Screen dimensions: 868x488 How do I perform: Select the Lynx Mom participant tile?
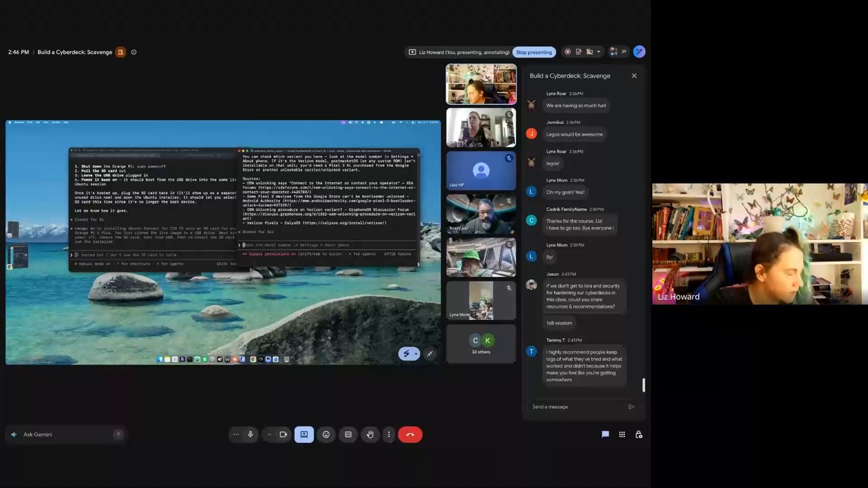click(481, 300)
